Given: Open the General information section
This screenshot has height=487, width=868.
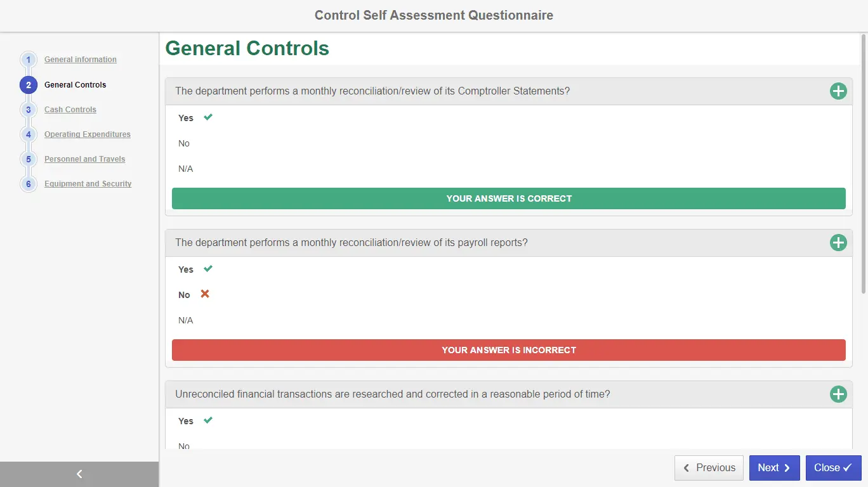Looking at the screenshot, I should tap(81, 60).
